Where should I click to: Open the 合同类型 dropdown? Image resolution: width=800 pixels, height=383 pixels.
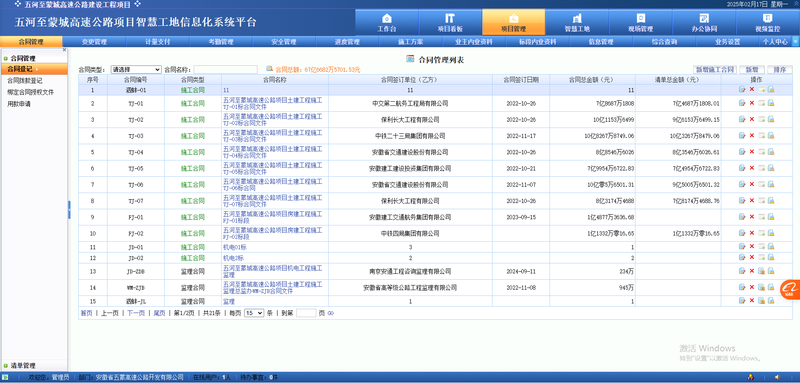pos(136,69)
